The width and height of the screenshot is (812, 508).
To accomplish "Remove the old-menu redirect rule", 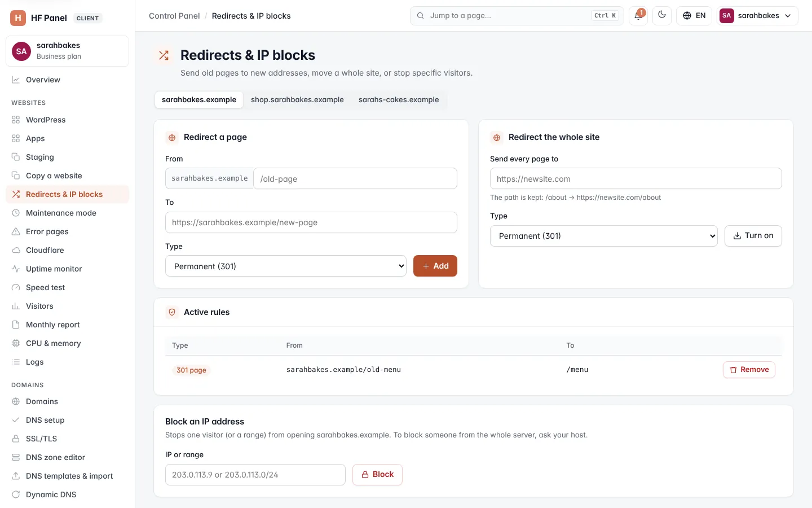I will click(749, 370).
